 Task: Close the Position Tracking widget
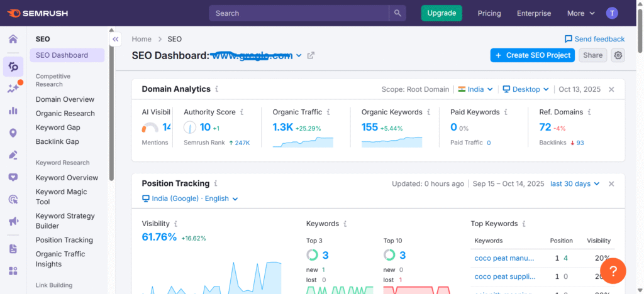(611, 183)
